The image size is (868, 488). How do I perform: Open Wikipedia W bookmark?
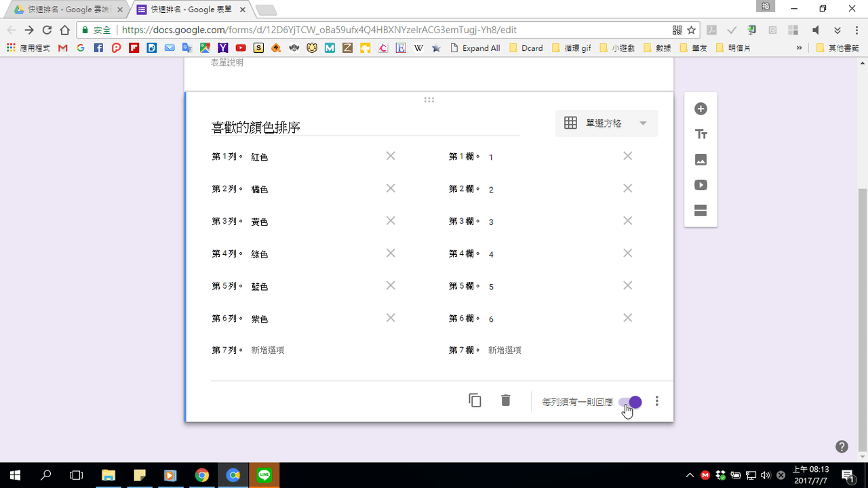418,48
